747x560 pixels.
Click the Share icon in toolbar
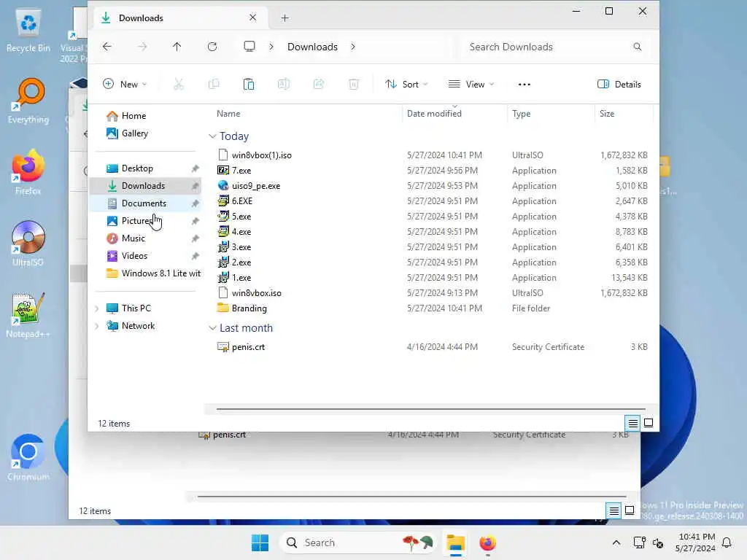pyautogui.click(x=319, y=85)
